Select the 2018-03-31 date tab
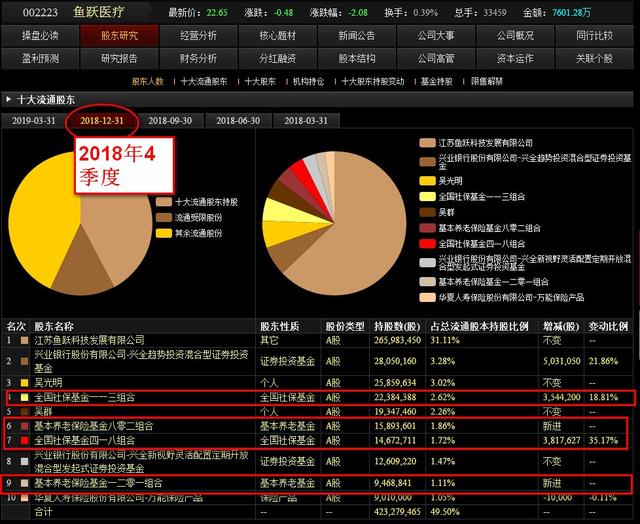The image size is (640, 524). coord(306,120)
